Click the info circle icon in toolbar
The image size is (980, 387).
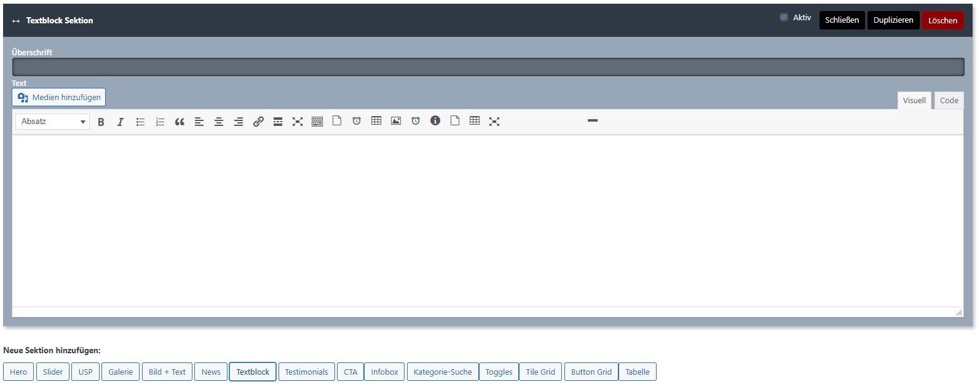click(x=435, y=121)
